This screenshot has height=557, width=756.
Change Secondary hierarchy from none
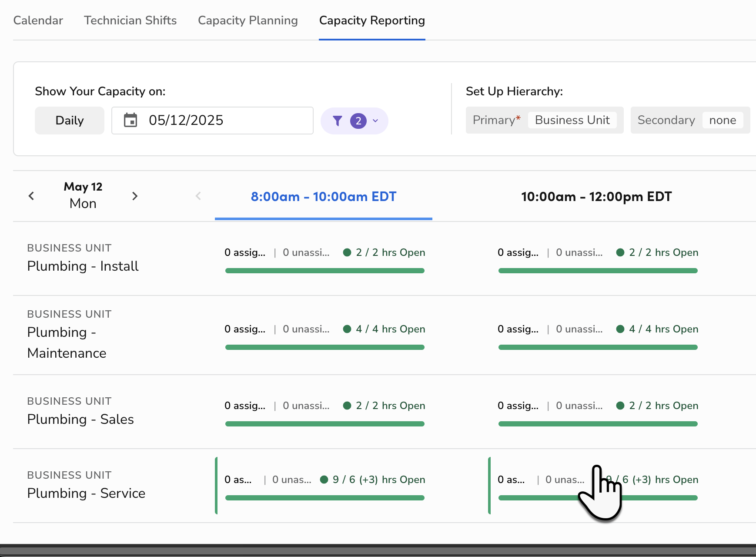point(723,120)
